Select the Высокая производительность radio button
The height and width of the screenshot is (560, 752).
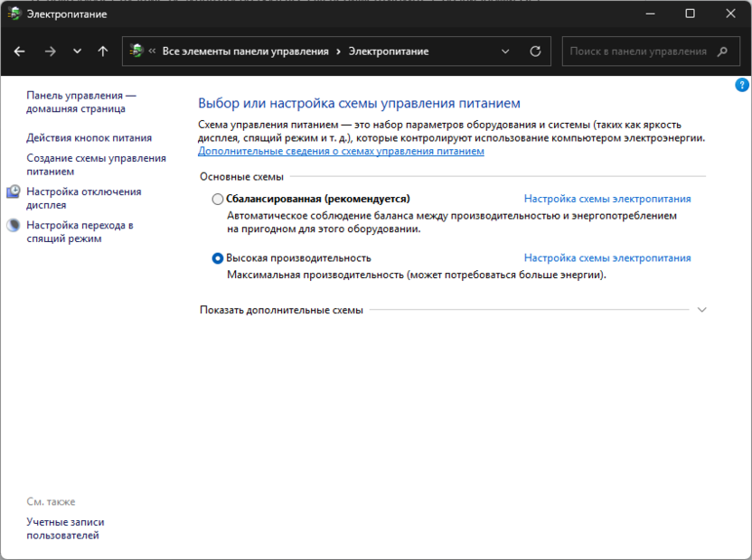pyautogui.click(x=218, y=258)
